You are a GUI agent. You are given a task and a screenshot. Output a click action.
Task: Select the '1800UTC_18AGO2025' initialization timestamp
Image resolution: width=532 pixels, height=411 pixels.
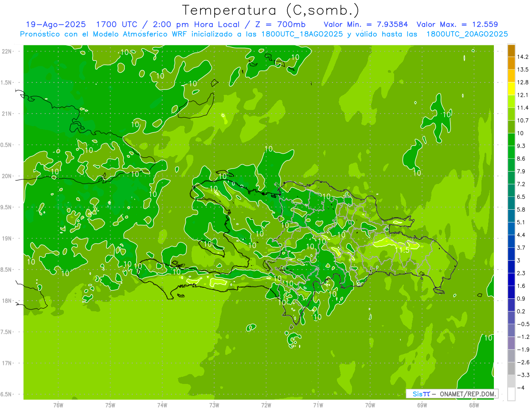301,34
